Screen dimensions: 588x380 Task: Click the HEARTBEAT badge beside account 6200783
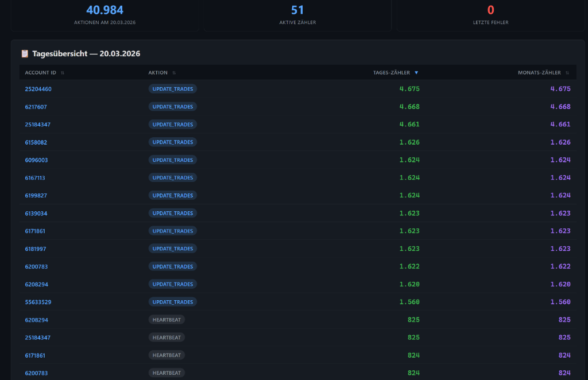point(167,373)
